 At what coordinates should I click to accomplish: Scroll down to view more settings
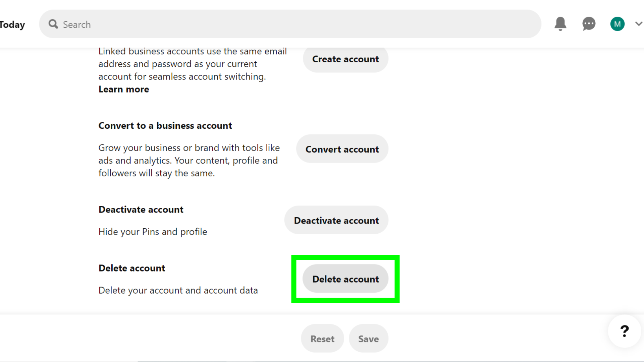[x=345, y=279]
